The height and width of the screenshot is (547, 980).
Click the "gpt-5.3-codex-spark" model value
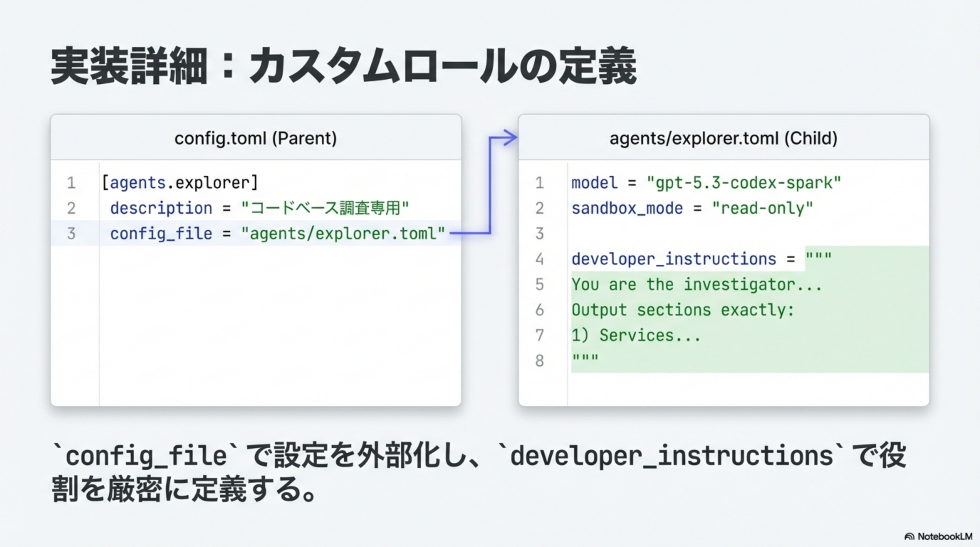tap(744, 183)
